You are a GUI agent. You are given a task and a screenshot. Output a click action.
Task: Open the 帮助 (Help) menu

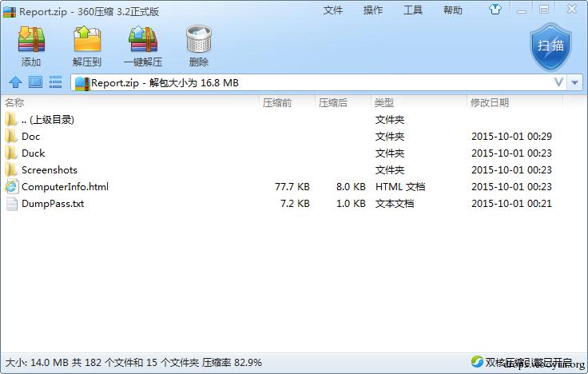pos(453,10)
